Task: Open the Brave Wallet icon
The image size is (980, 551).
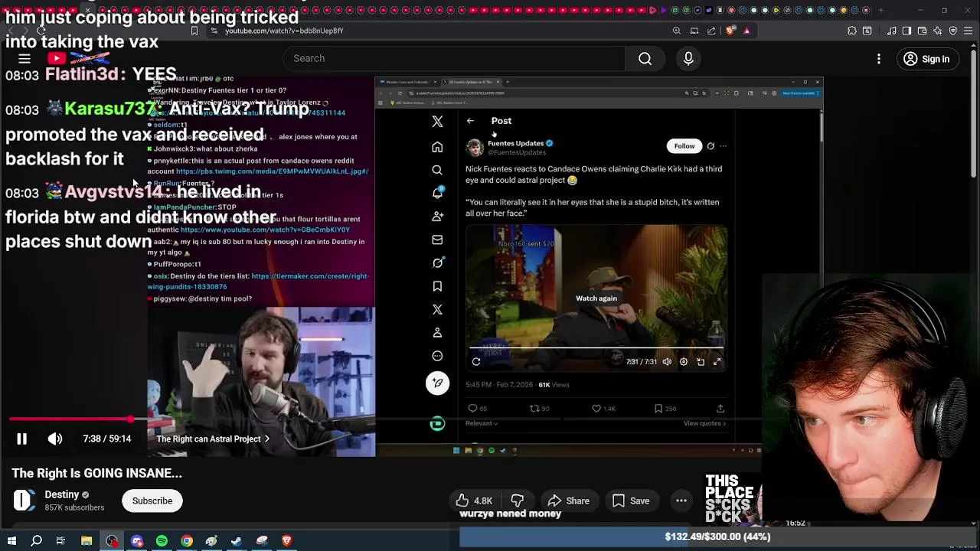Action: click(x=922, y=31)
